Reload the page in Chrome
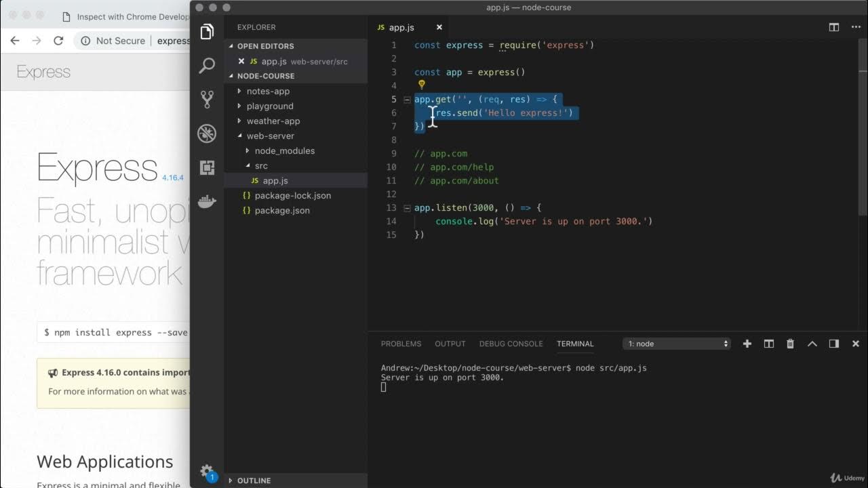 coord(58,41)
